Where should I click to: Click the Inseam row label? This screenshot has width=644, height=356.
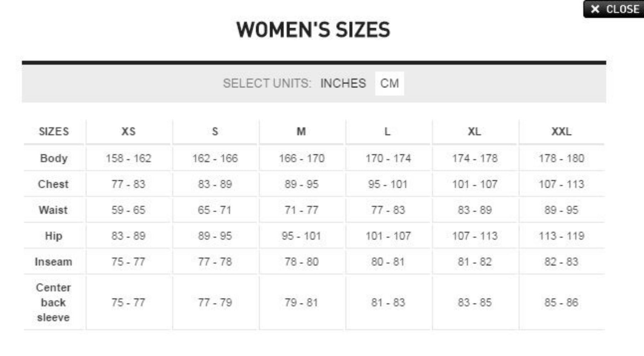(x=53, y=262)
